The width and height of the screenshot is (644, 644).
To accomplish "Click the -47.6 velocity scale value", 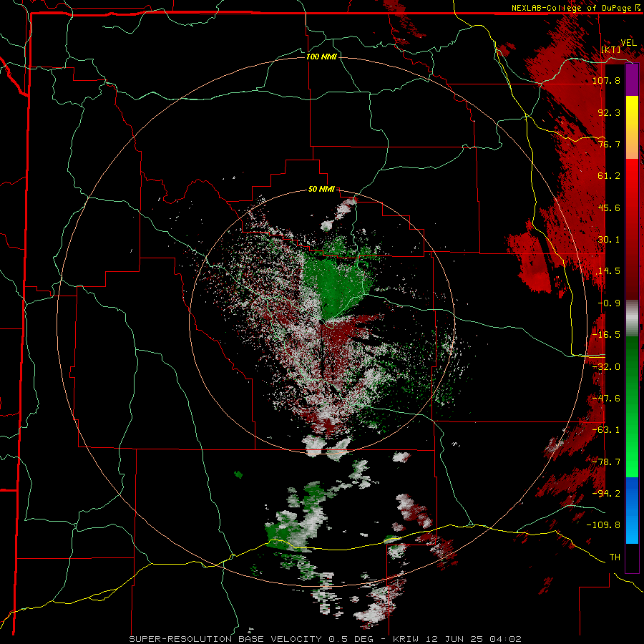I will 606,398.
